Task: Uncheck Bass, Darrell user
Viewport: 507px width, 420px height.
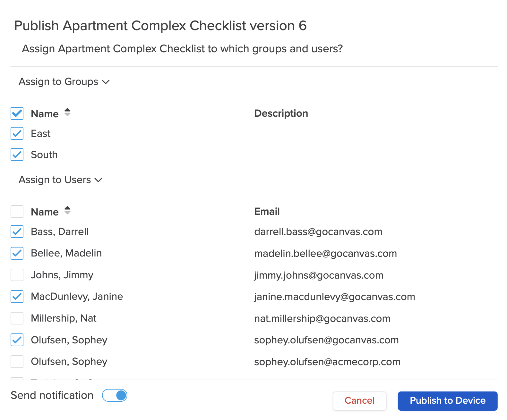Action: coord(17,231)
